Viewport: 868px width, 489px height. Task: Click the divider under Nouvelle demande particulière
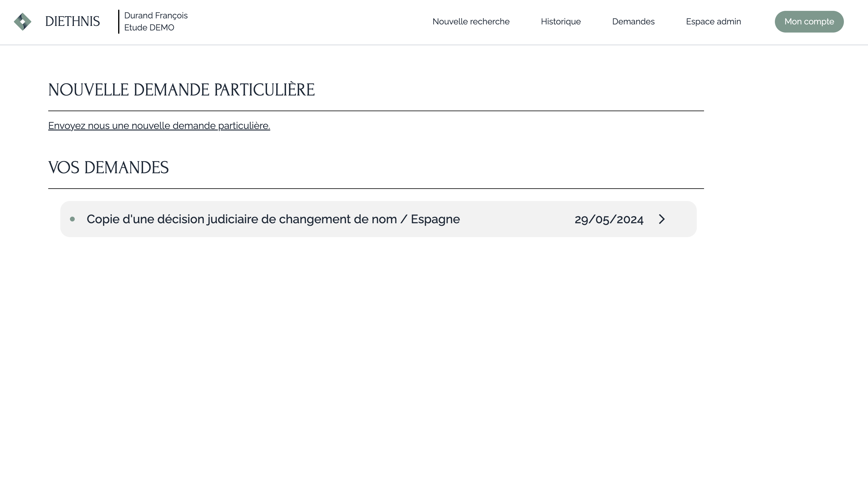click(x=376, y=111)
